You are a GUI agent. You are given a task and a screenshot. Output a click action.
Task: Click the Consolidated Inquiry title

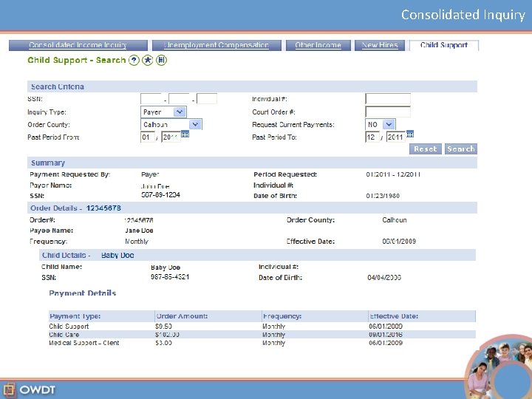(463, 15)
